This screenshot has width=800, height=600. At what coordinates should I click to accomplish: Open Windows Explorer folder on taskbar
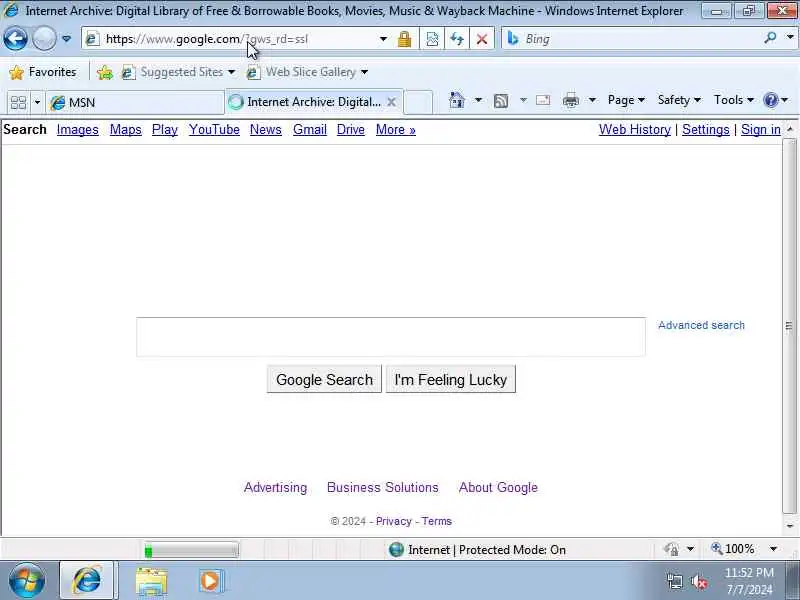(151, 581)
